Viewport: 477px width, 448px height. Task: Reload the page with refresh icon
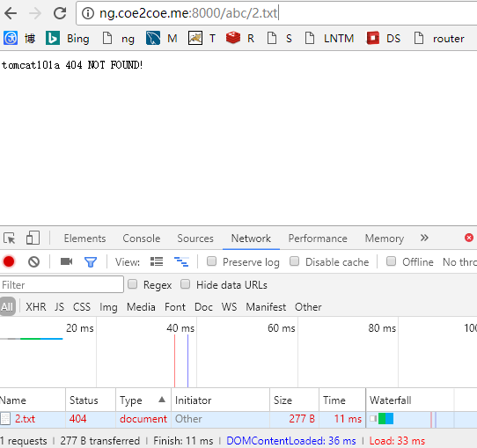[60, 13]
